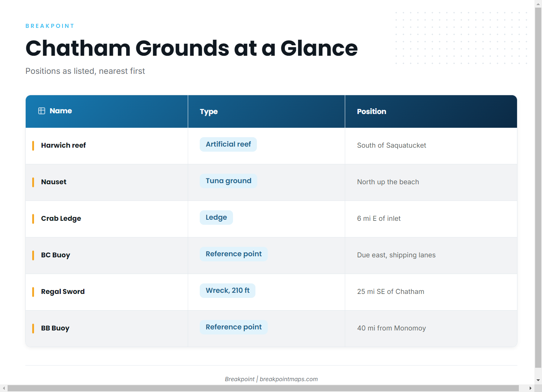Image resolution: width=542 pixels, height=392 pixels.
Task: Click the Position column header
Action: 431,111
